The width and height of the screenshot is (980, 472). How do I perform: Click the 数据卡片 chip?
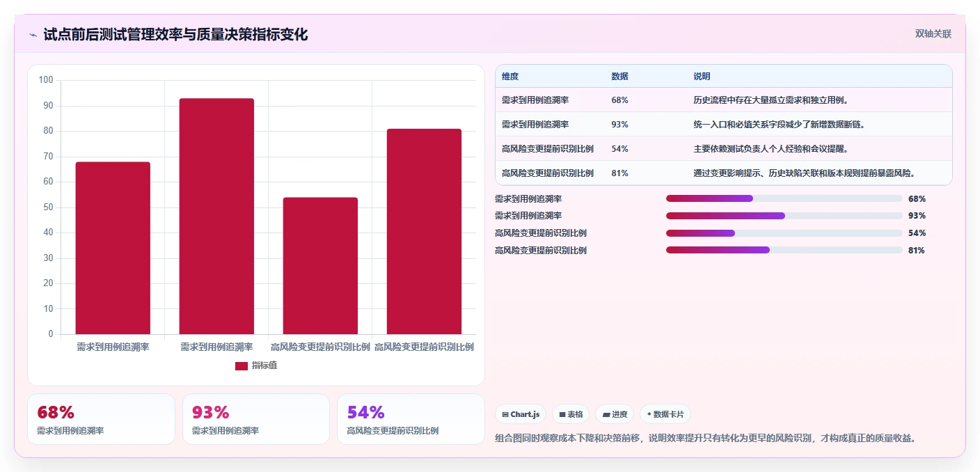coord(665,414)
